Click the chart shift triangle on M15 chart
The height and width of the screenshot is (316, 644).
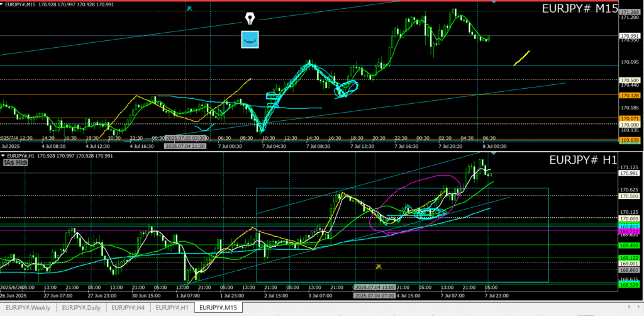[494, 3]
